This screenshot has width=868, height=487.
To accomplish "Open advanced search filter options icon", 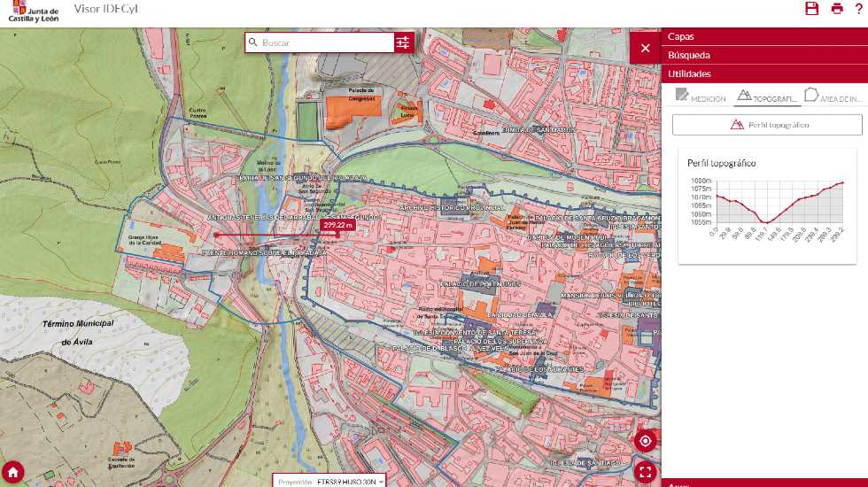I will point(404,43).
